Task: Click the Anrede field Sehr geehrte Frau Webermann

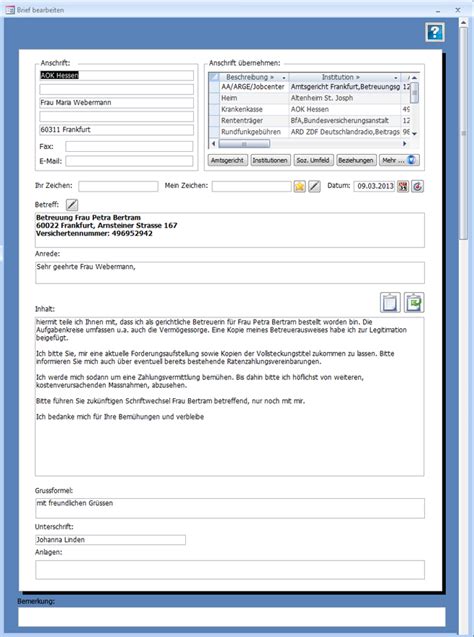Action: [230, 273]
